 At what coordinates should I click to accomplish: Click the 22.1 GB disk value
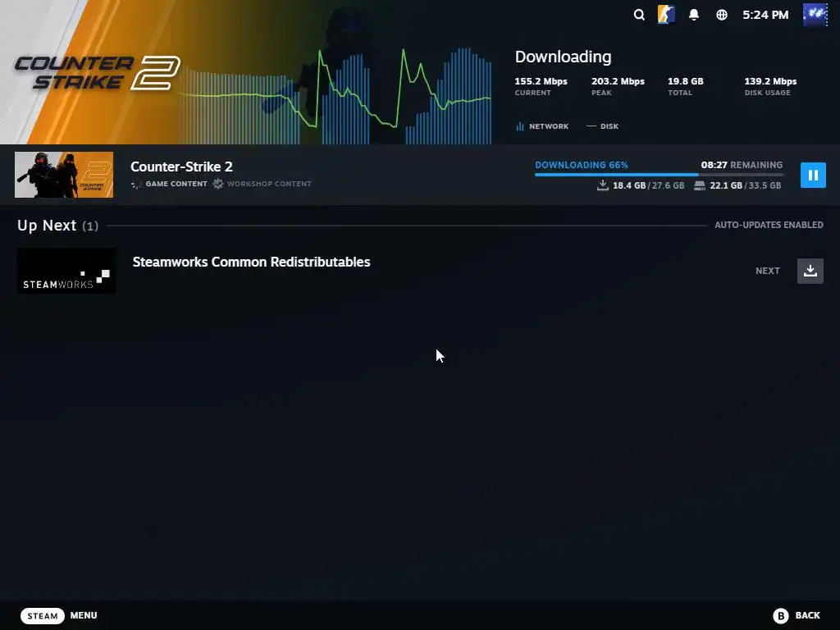click(726, 185)
